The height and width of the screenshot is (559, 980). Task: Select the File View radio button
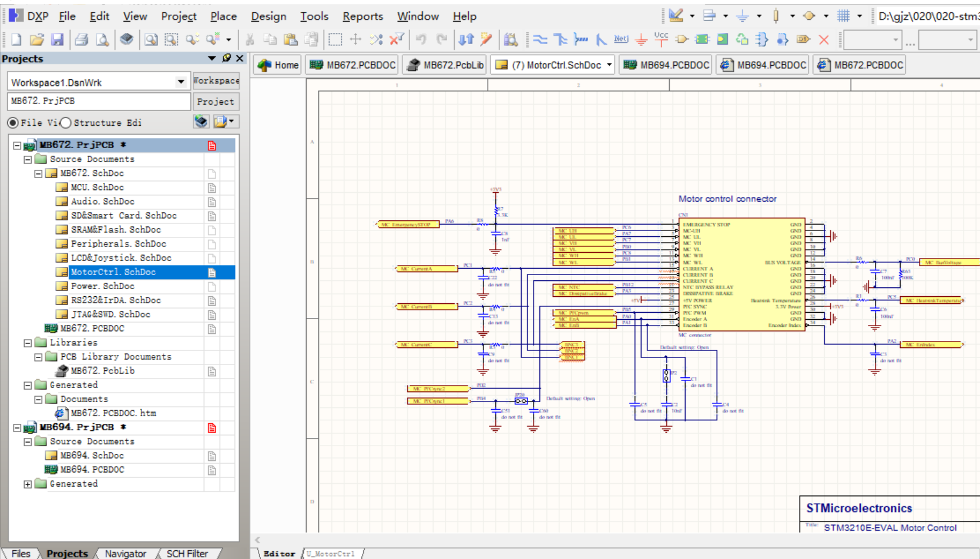(x=12, y=122)
